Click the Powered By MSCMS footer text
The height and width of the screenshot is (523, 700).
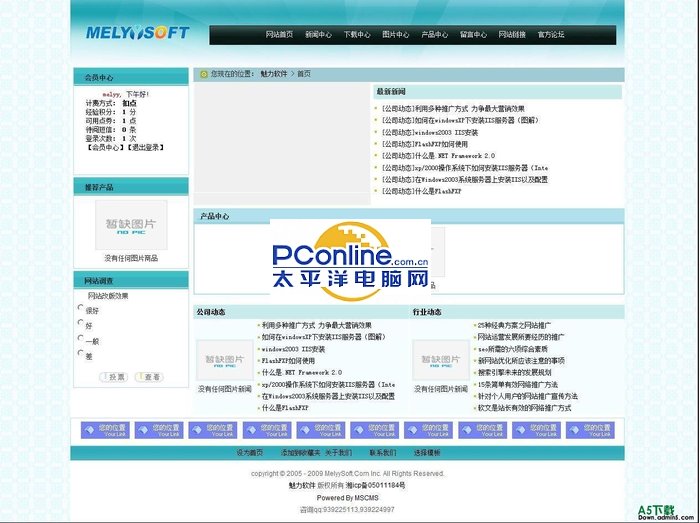348,498
